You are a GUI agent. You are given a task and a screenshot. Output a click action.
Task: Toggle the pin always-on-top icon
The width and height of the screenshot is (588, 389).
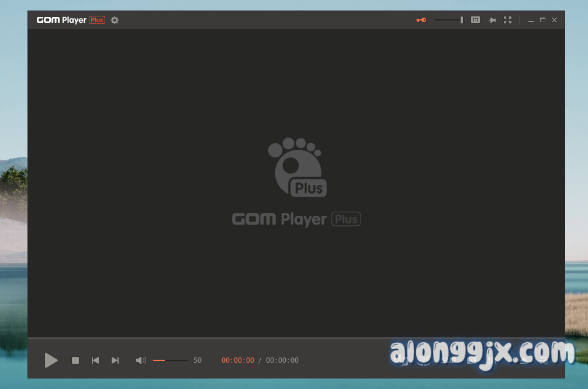(x=492, y=20)
